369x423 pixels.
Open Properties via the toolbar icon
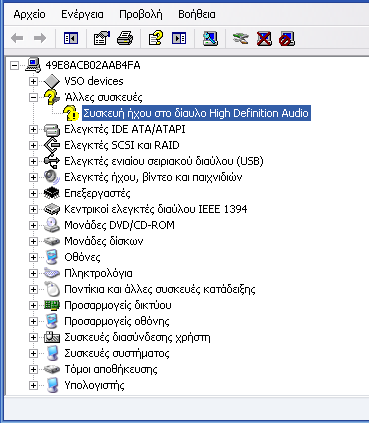click(102, 38)
